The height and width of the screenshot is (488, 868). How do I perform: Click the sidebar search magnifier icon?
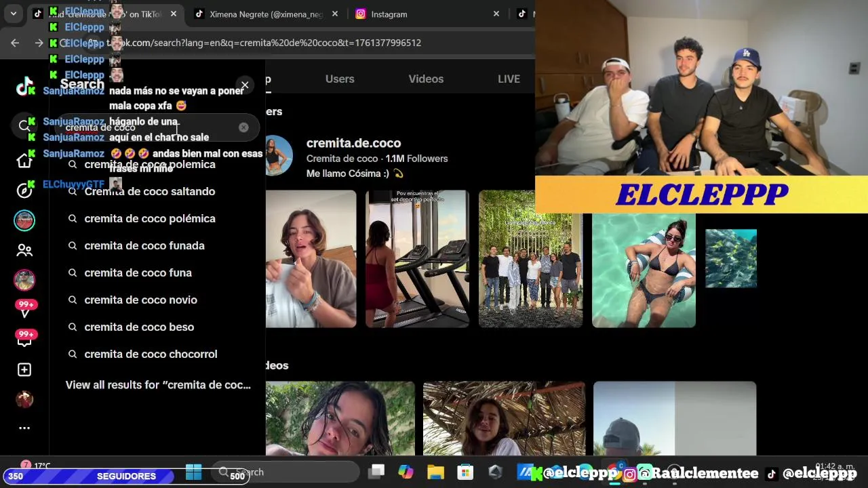point(24,125)
